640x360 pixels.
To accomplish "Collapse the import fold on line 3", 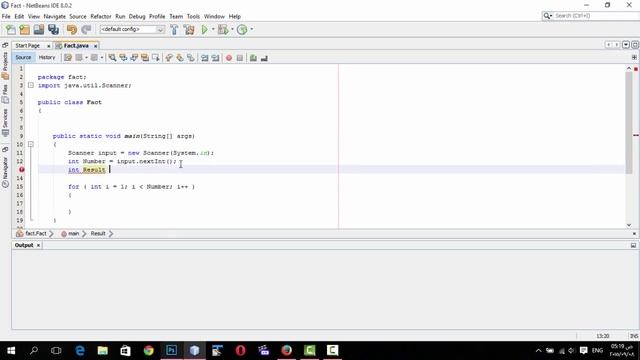I will (x=31, y=85).
